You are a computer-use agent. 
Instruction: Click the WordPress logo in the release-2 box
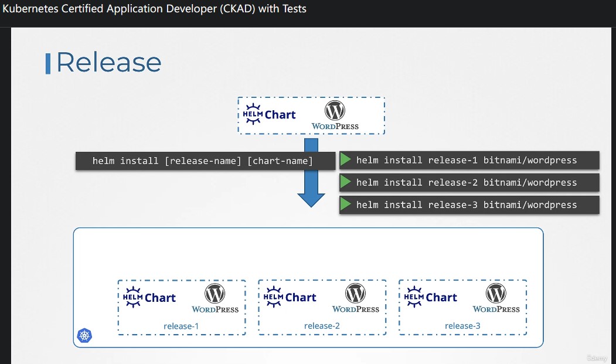pos(356,298)
